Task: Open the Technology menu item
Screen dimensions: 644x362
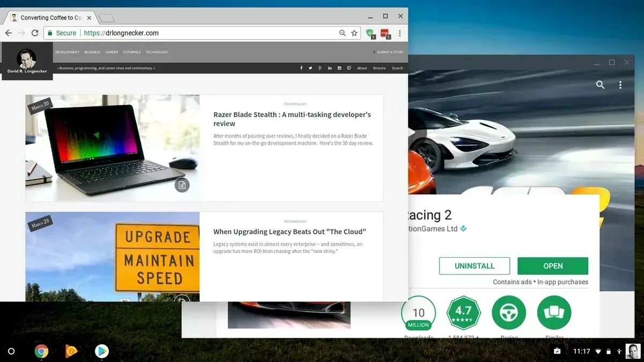Action: pyautogui.click(x=157, y=52)
